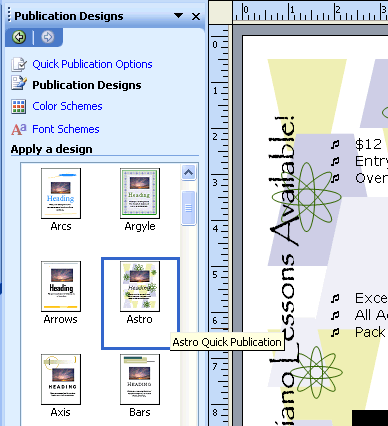Image resolution: width=388 pixels, height=426 pixels.
Task: Click the Arrows label text
Action: (61, 319)
